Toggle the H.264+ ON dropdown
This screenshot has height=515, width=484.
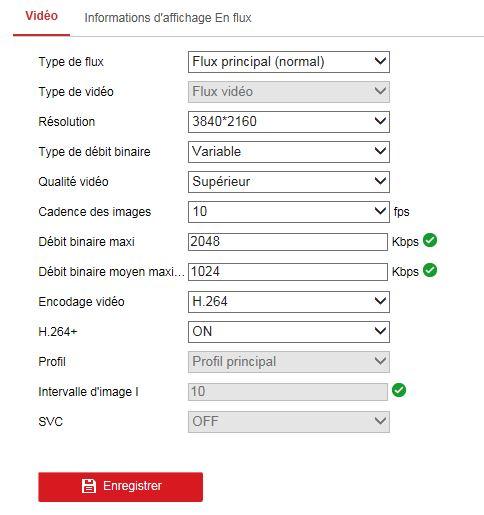[289, 332]
